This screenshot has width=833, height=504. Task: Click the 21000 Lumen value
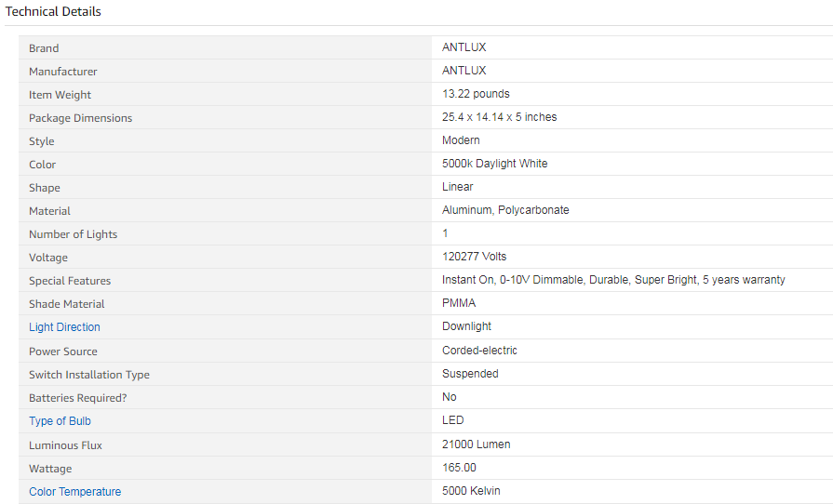pyautogui.click(x=476, y=444)
